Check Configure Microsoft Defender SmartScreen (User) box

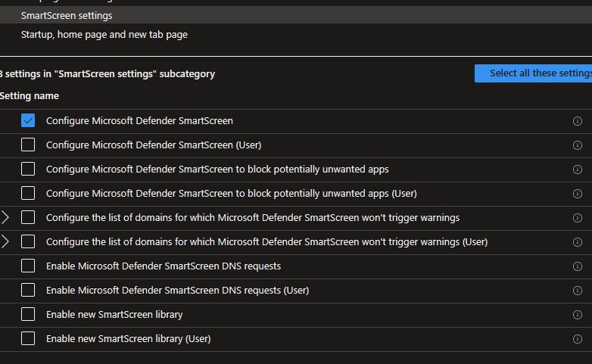(28, 145)
